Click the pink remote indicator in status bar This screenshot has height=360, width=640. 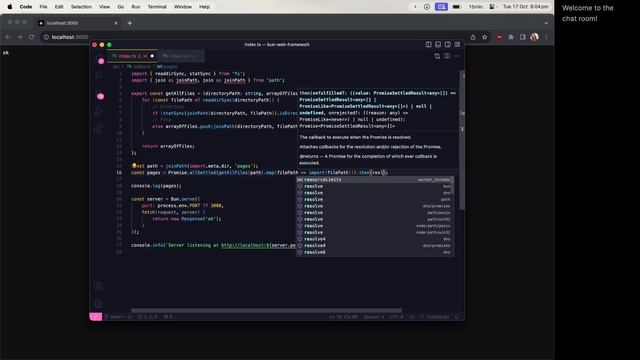coord(96,317)
